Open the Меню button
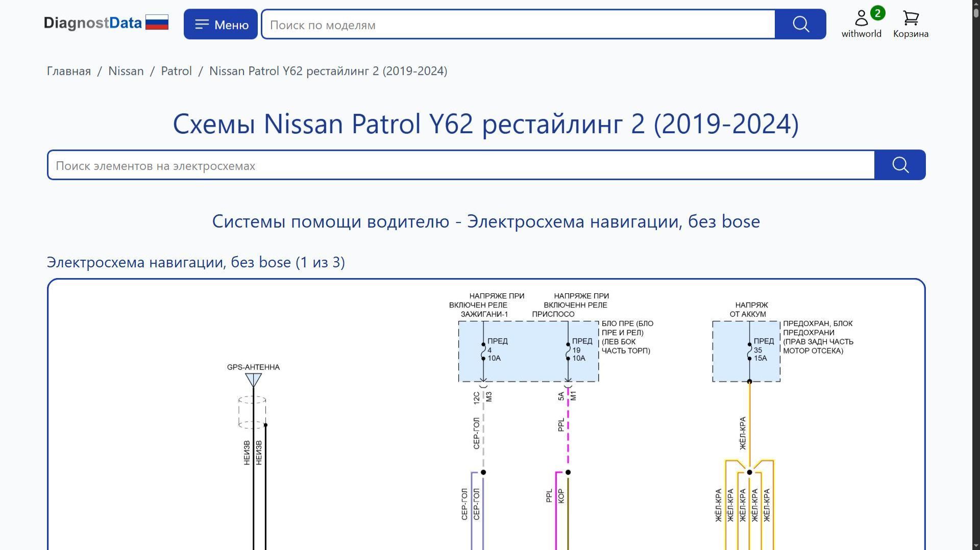Image resolution: width=980 pixels, height=550 pixels. tap(220, 24)
